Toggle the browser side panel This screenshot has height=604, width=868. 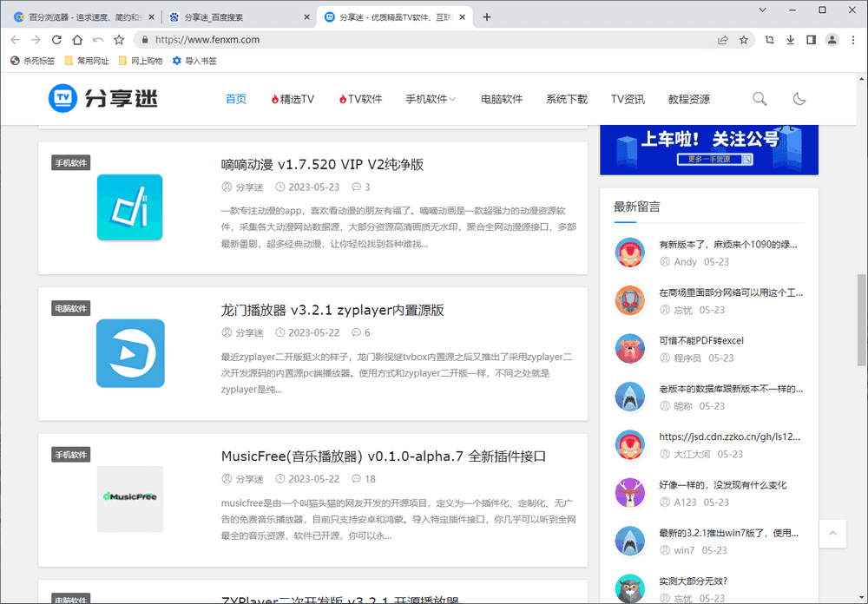click(x=811, y=39)
